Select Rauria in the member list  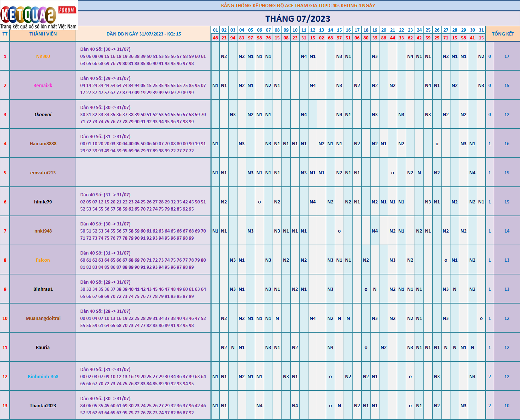43,348
